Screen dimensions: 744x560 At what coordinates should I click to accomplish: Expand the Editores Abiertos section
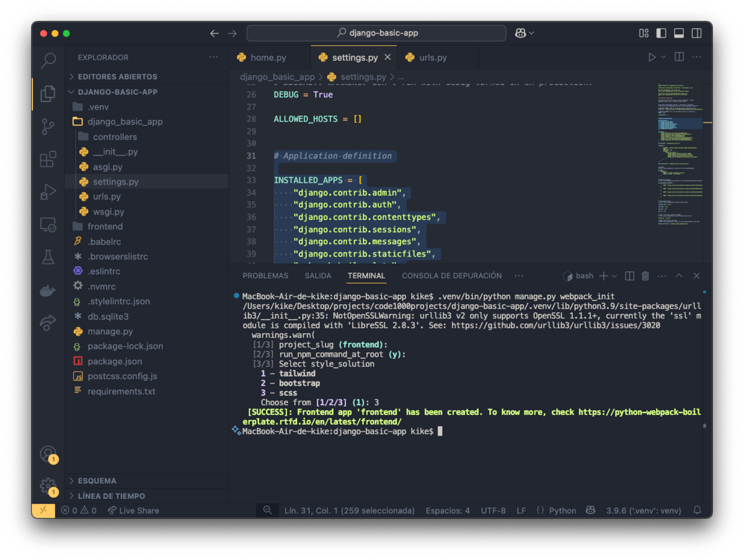point(146,77)
